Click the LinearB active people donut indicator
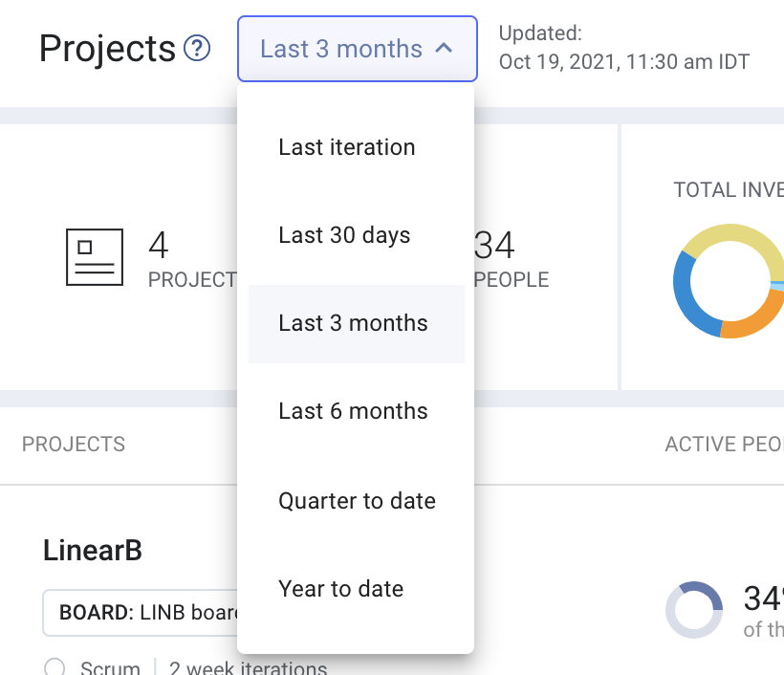This screenshot has height=675, width=784. [694, 609]
